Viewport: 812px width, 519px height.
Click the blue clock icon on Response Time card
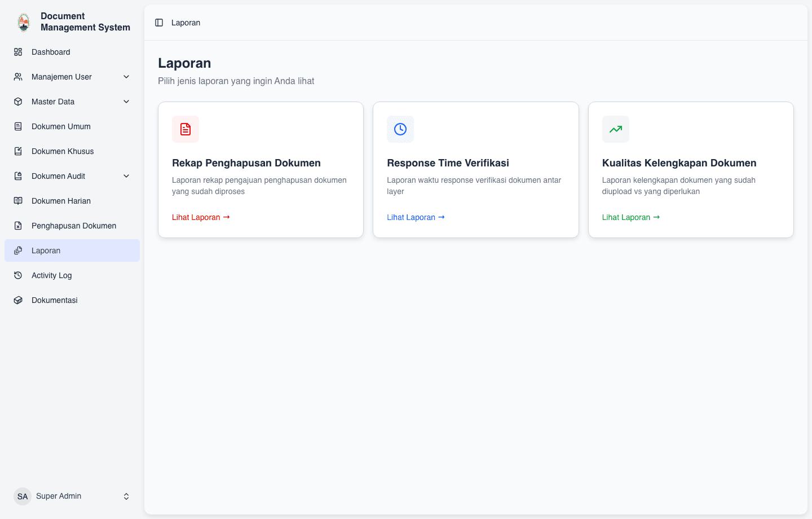point(400,129)
